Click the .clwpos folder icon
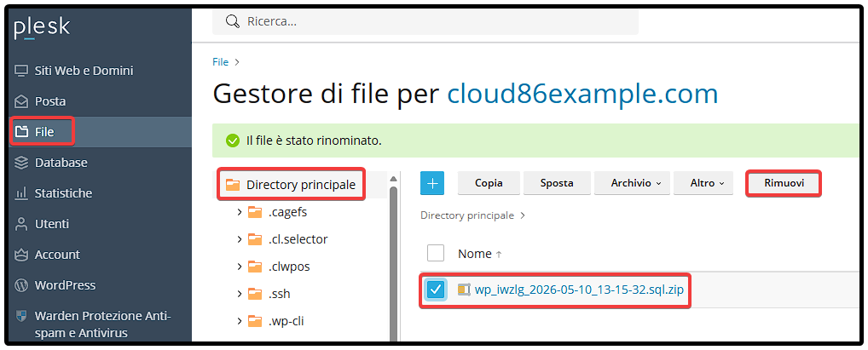This screenshot has height=350, width=868. click(x=255, y=267)
